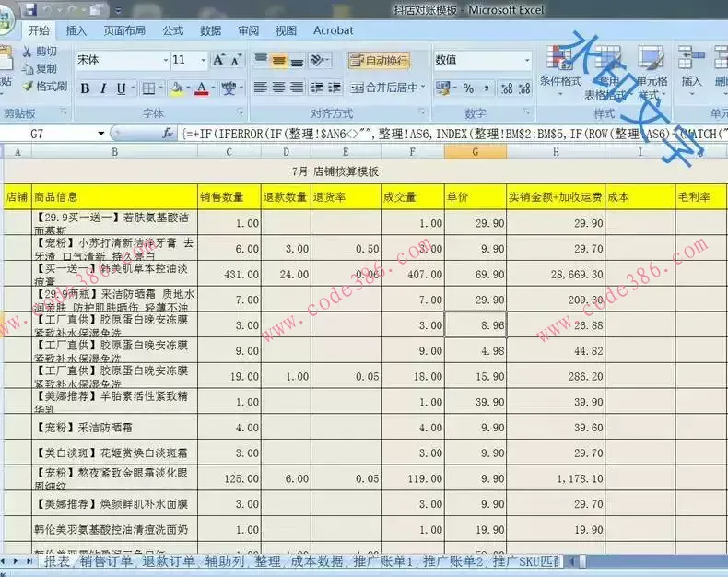The height and width of the screenshot is (577, 728).
Task: Click into the formula bar
Action: 453,134
